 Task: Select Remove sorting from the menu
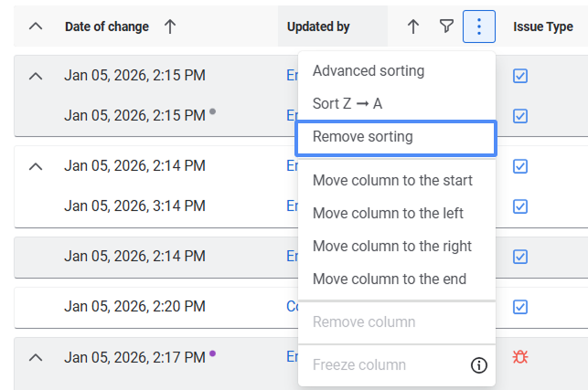point(395,137)
